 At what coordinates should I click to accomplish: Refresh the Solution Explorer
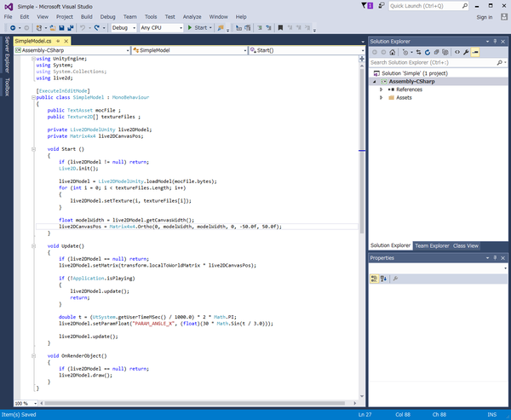[428, 52]
